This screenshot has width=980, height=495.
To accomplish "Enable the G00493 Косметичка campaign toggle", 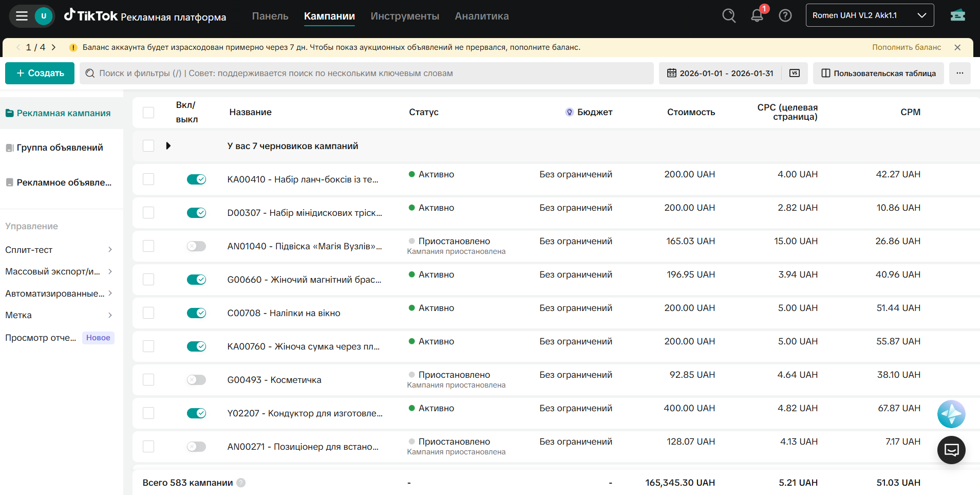I will (196, 380).
